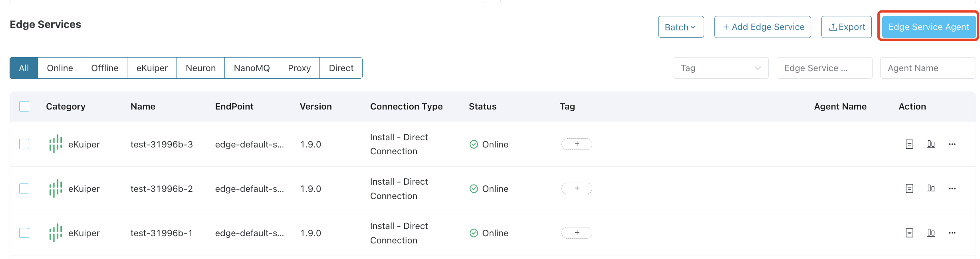This screenshot has width=980, height=259.
Task: Open more actions menu for test-31996b-1
Action: click(x=952, y=233)
